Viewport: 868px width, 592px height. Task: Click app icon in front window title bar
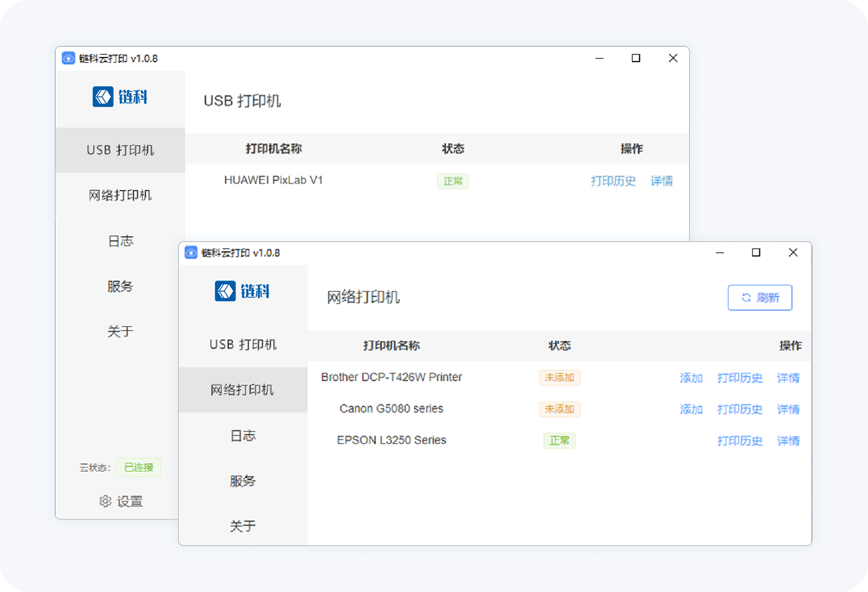coord(191,253)
